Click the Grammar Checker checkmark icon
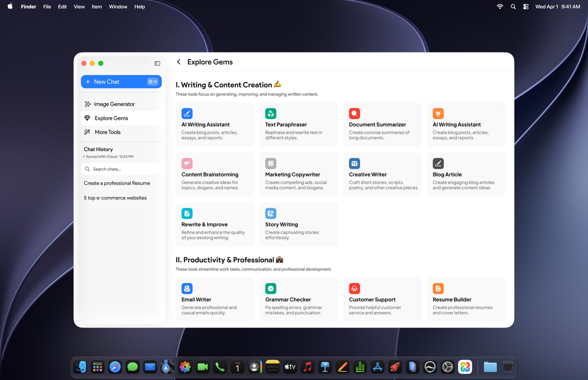588x380 pixels. [x=271, y=288]
